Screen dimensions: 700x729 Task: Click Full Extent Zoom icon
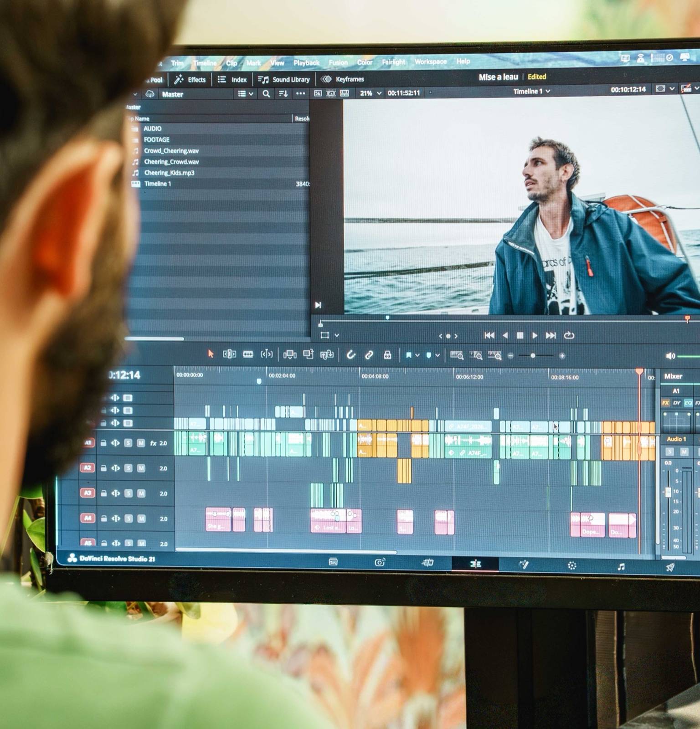click(x=457, y=355)
